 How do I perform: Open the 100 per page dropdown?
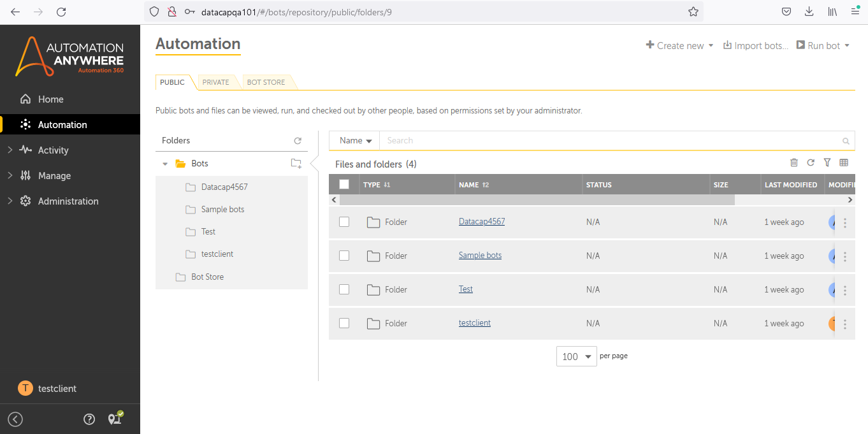[577, 356]
